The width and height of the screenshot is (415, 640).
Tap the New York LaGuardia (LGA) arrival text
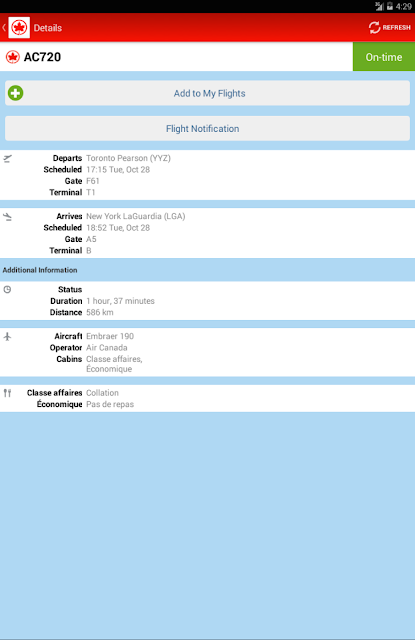pyautogui.click(x=135, y=216)
